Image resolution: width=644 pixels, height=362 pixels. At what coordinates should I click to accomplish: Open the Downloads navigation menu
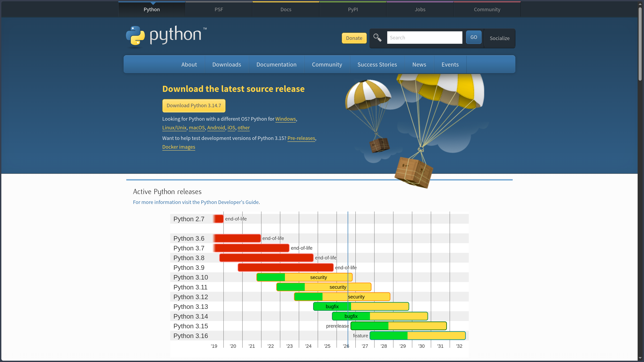coord(227,65)
